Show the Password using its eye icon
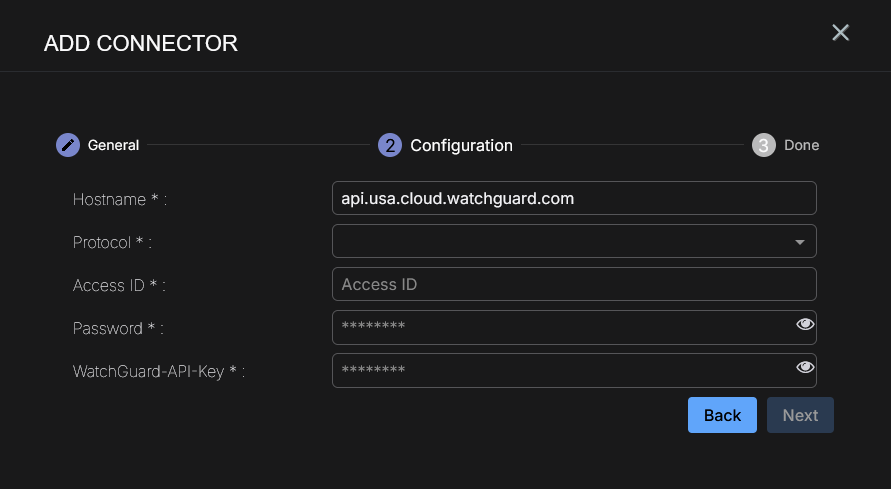 click(x=804, y=325)
